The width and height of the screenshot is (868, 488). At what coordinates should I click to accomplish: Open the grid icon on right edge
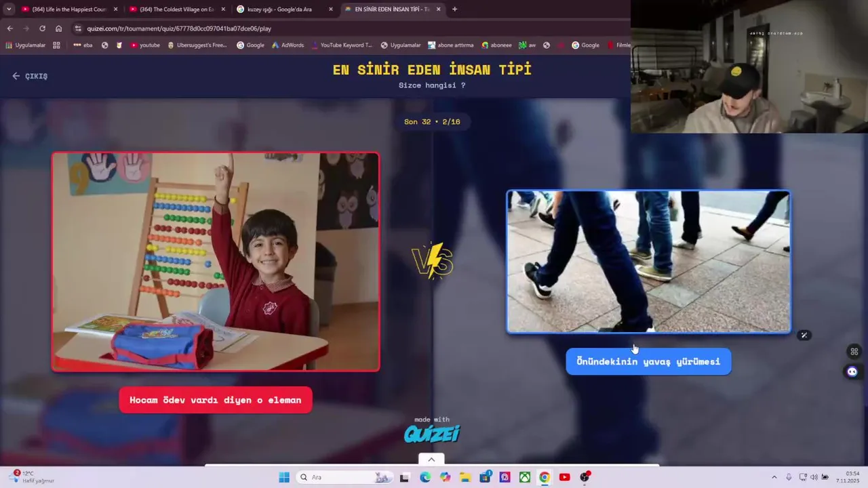pyautogui.click(x=854, y=351)
